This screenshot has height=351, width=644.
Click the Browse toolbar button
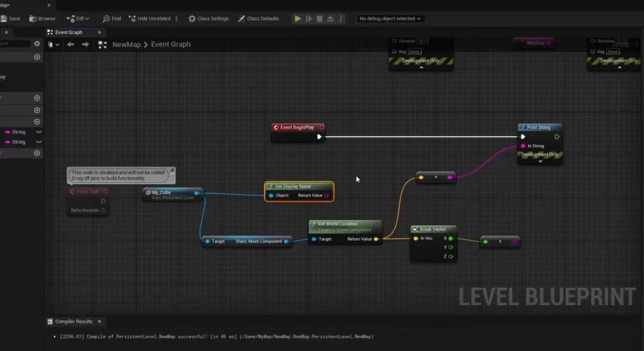[x=42, y=19]
